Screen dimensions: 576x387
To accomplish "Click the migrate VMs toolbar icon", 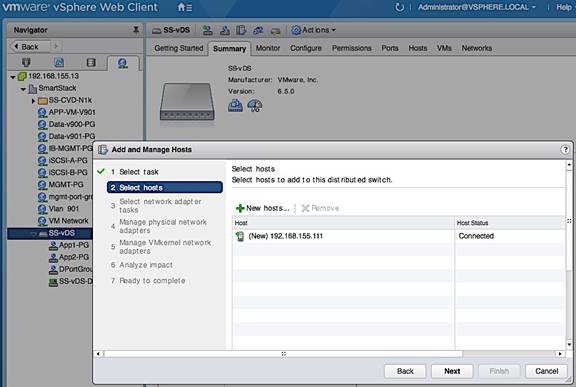I will 258,30.
